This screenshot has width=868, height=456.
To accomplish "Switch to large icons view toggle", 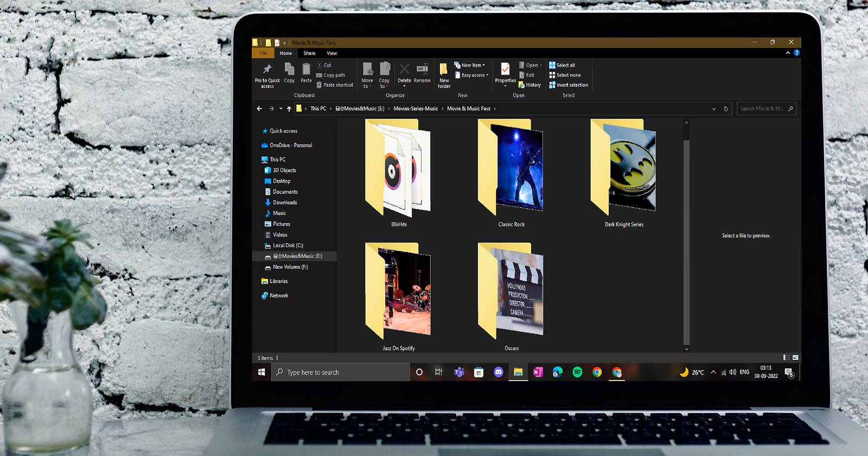I will [x=795, y=358].
